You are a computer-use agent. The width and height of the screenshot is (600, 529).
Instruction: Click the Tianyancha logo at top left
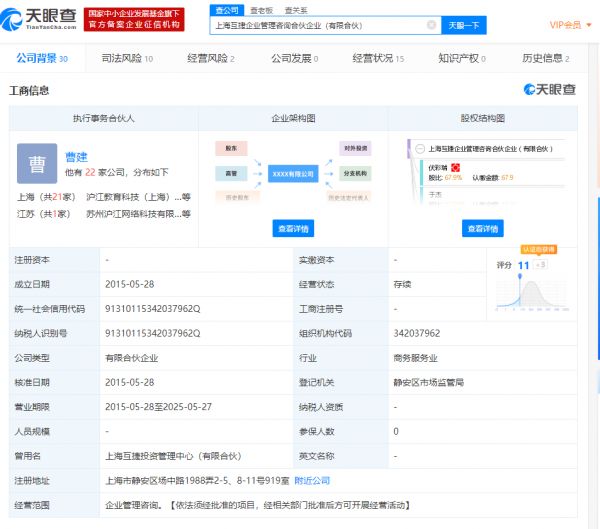(x=42, y=16)
